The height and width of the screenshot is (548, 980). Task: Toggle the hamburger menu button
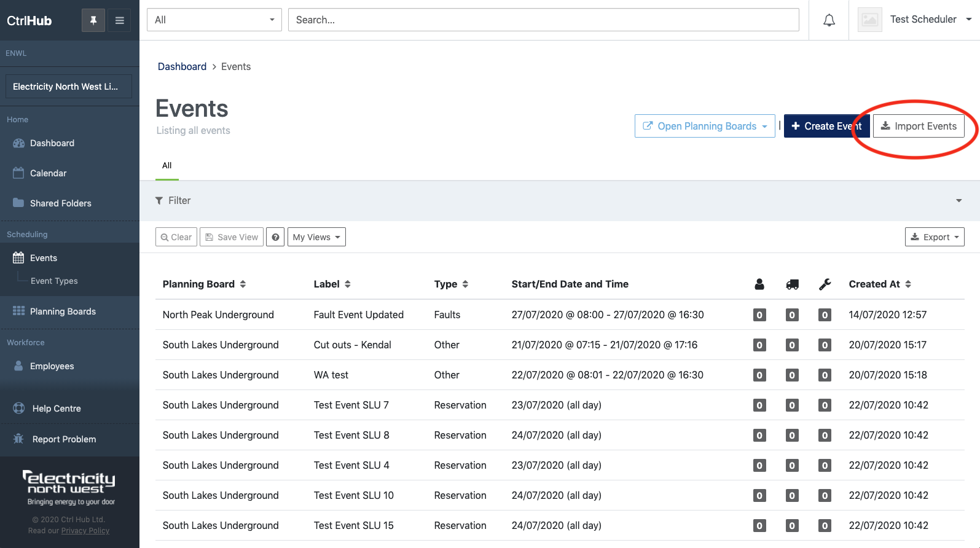point(120,20)
